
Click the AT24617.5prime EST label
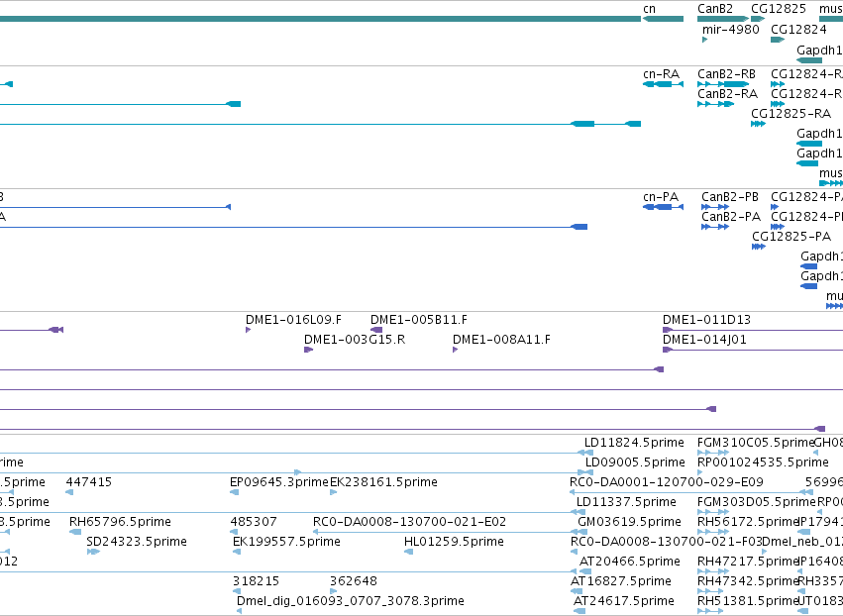(x=624, y=601)
